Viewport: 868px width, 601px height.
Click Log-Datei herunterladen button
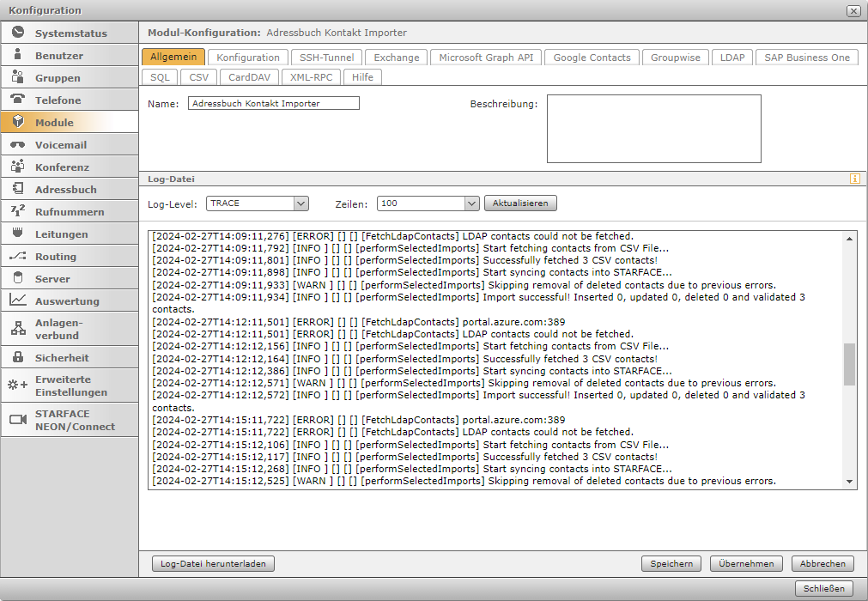(213, 564)
